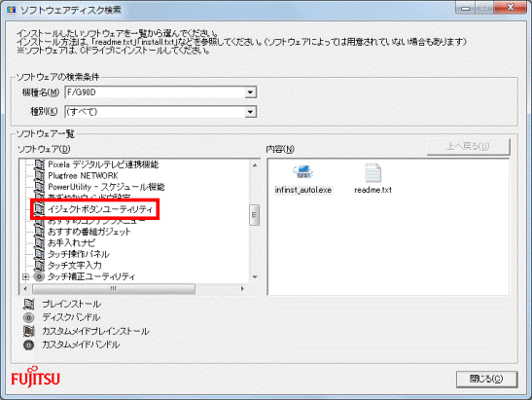Image resolution: width=532 pixels, height=400 pixels.
Task: Select Plugfree NETWORK in the software list
Action: [83, 176]
